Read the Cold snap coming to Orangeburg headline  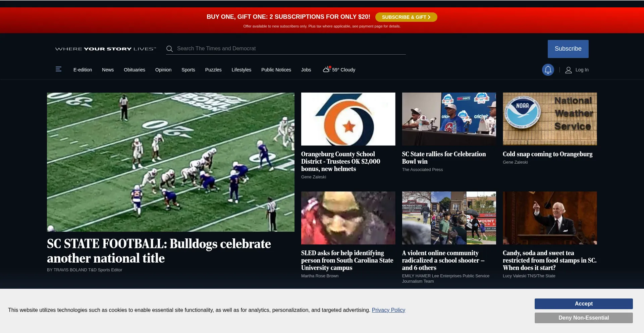(x=547, y=154)
